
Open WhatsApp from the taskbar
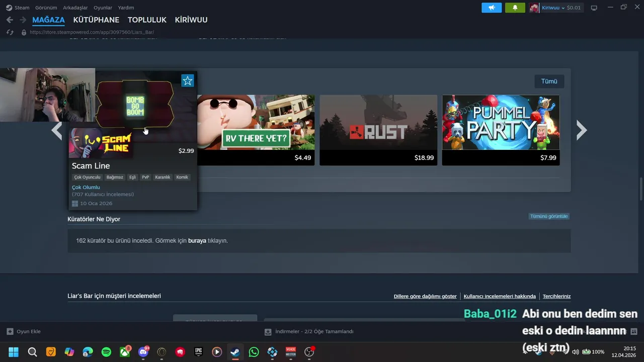pyautogui.click(x=254, y=352)
